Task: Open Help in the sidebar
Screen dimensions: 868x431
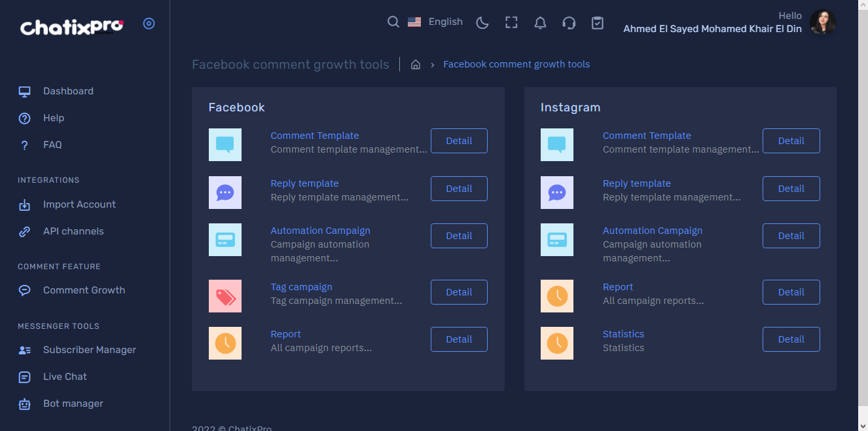Action: (54, 118)
